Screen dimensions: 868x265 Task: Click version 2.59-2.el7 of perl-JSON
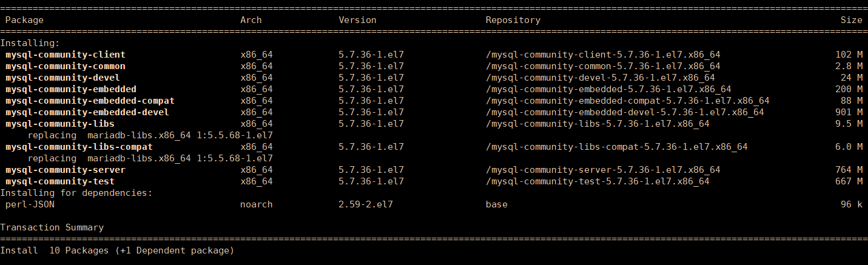366,204
